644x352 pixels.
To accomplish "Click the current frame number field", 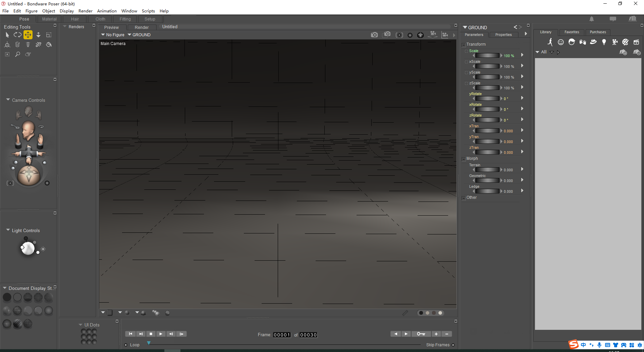I will pyautogui.click(x=282, y=335).
